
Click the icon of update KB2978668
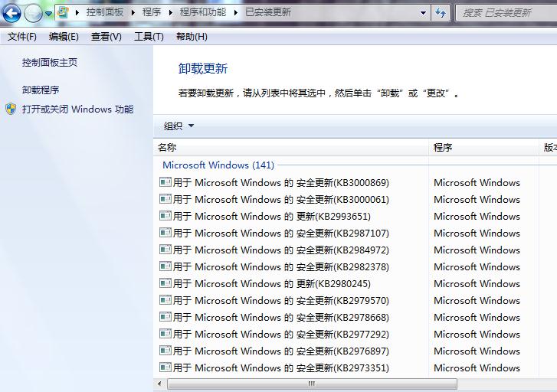165,317
